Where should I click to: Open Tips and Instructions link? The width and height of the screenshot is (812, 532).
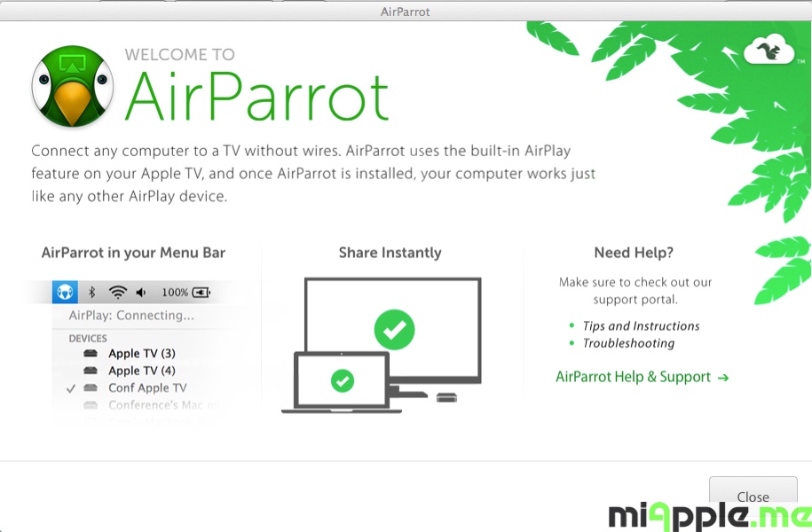pos(641,325)
